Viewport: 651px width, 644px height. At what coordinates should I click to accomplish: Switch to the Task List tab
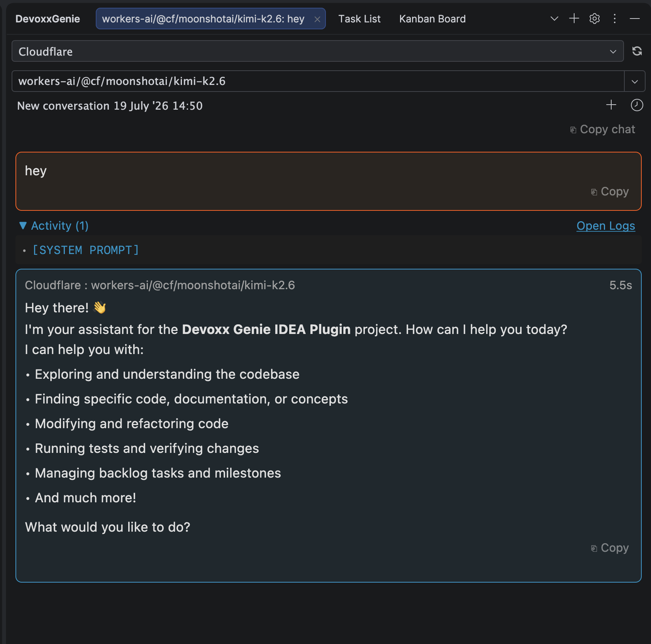point(359,19)
